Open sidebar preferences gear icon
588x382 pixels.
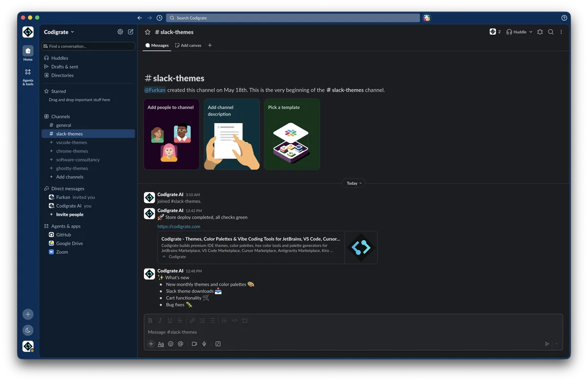coord(120,32)
